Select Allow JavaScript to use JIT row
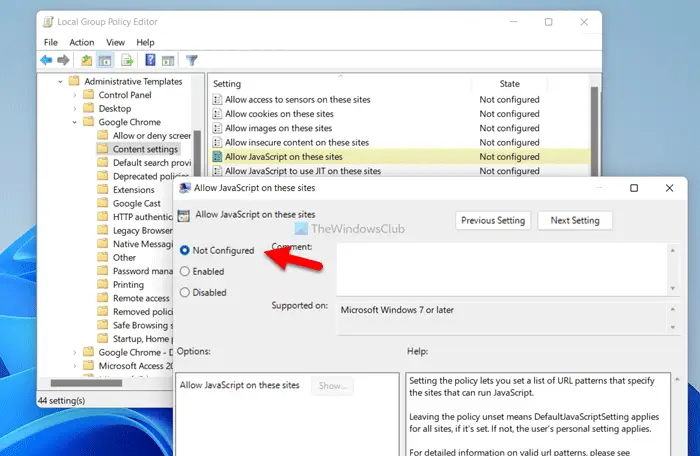Viewport: 700px width, 456px height. point(400,171)
